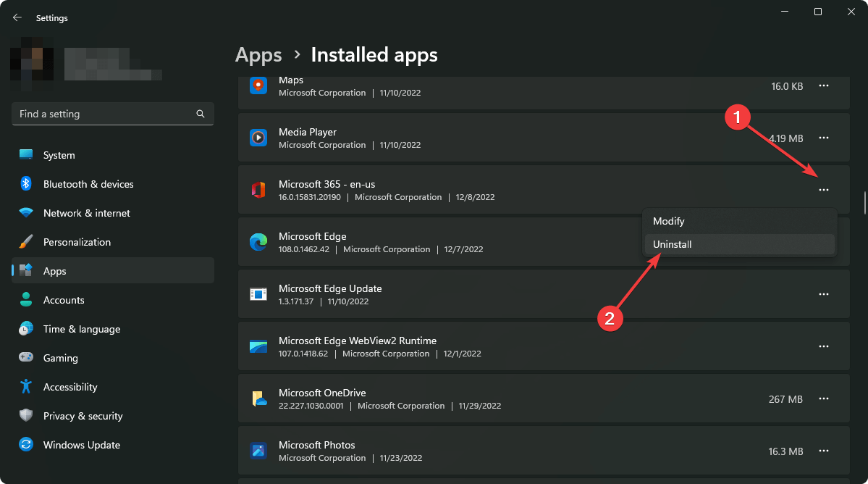Click the back arrow in Settings
The height and width of the screenshot is (484, 868).
pyautogui.click(x=17, y=17)
